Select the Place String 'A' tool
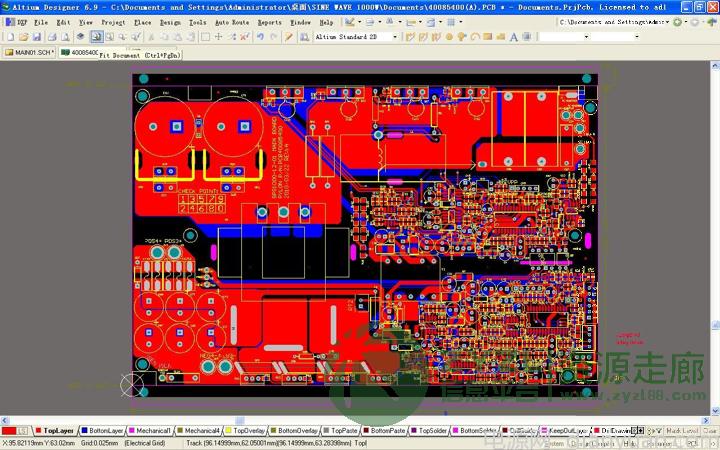The width and height of the screenshot is (720, 450). (513, 37)
